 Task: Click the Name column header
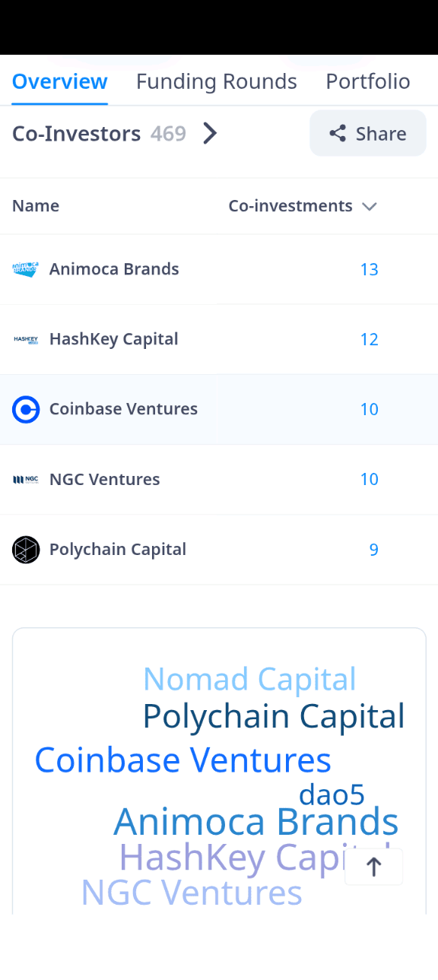tap(36, 206)
